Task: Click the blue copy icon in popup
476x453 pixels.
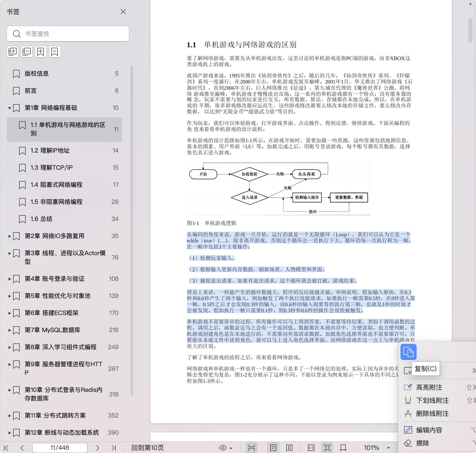Action: click(408, 352)
